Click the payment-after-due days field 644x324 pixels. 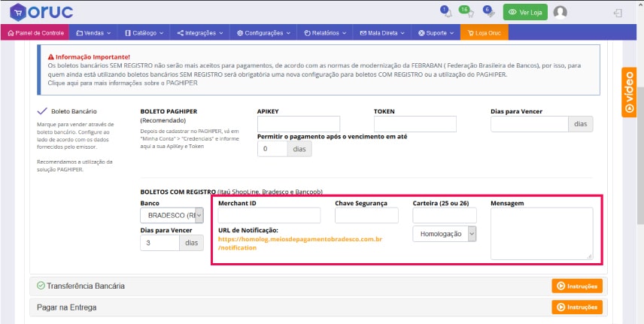[x=272, y=149]
